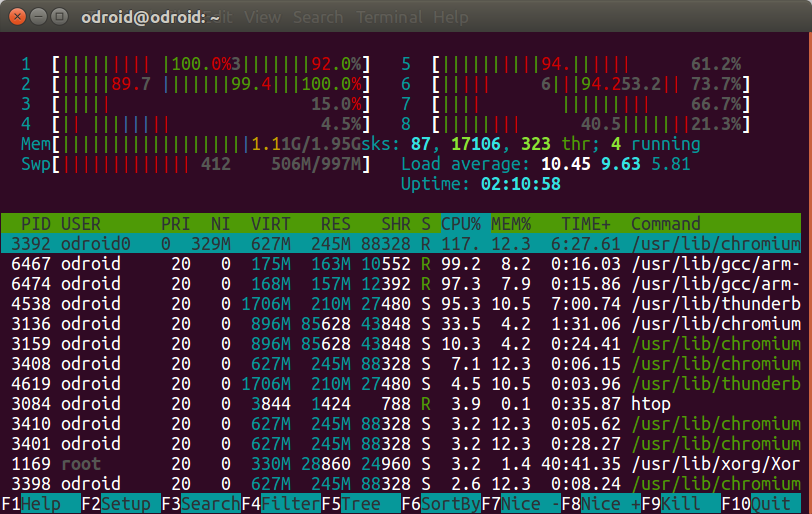Sort by the MEM% column header
This screenshot has height=514, width=812.
coord(511,224)
